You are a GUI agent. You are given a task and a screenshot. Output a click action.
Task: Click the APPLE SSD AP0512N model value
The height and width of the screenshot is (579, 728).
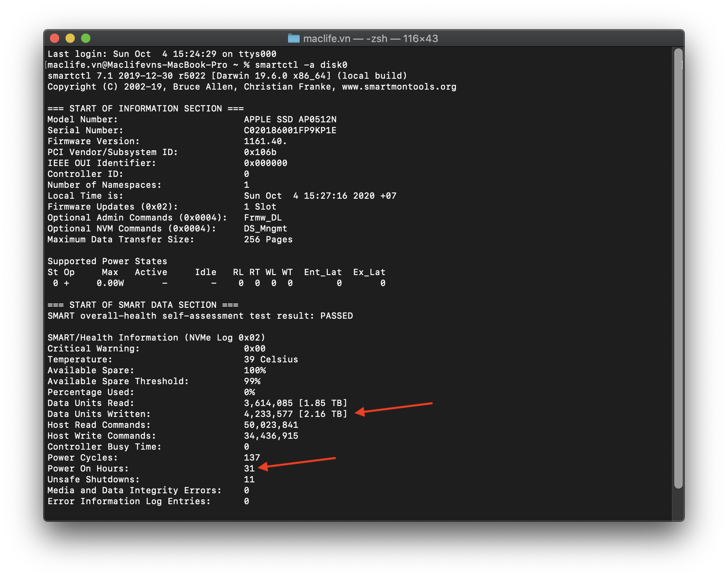click(x=290, y=120)
